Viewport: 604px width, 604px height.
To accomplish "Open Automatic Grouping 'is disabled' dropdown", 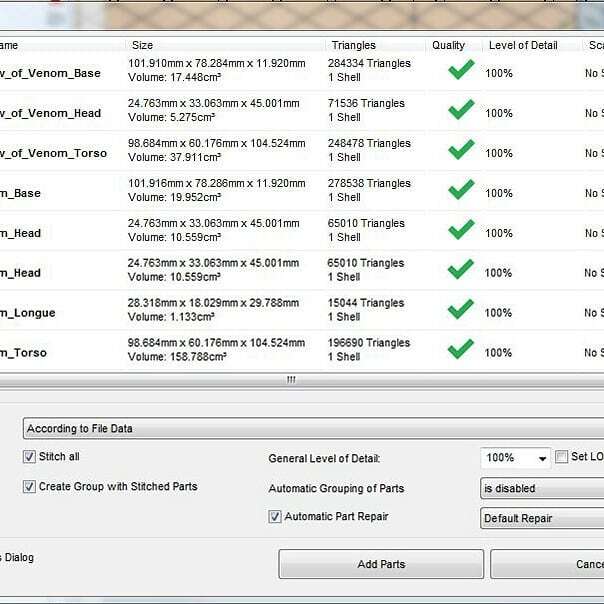I will coord(542,488).
